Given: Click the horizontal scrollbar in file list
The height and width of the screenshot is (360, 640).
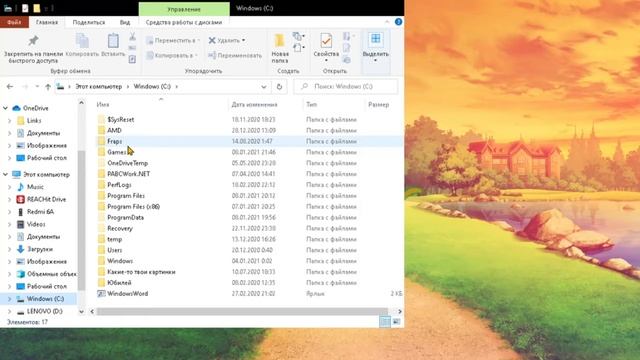Looking at the screenshot, I should [x=242, y=311].
